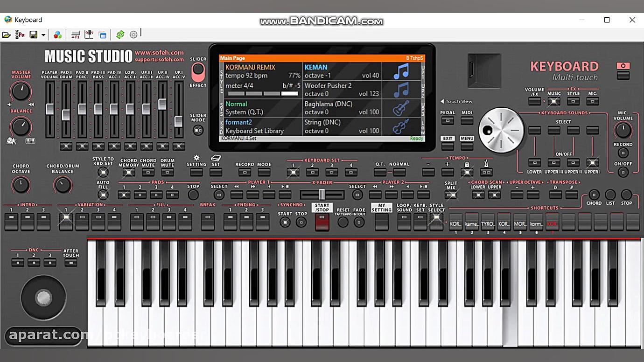The width and height of the screenshot is (644, 362).
Task: Click the MENU button
Action: click(467, 146)
